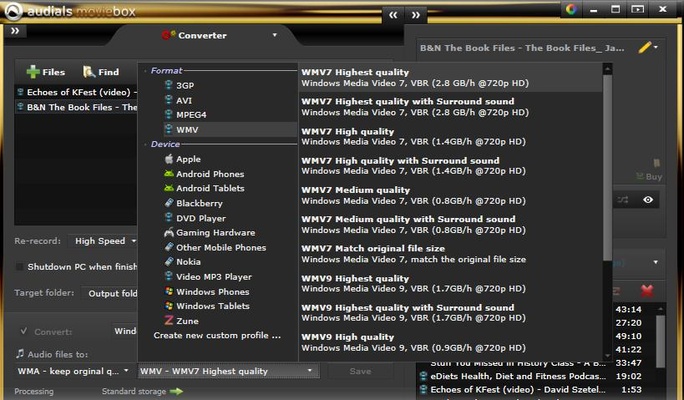This screenshot has height=400, width=684.
Task: Expand the WMV - WMV7 Highest quality dropdown
Action: pos(228,371)
